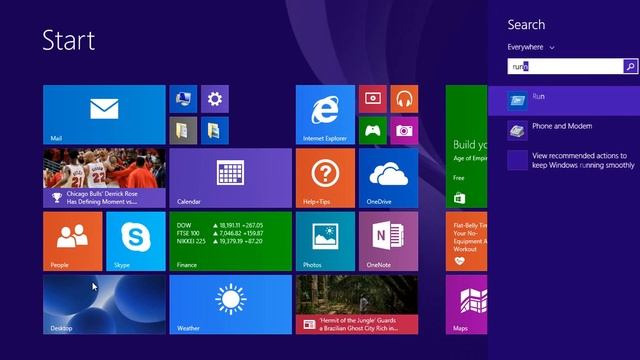
Task: Click the search magnifier button
Action: point(630,66)
